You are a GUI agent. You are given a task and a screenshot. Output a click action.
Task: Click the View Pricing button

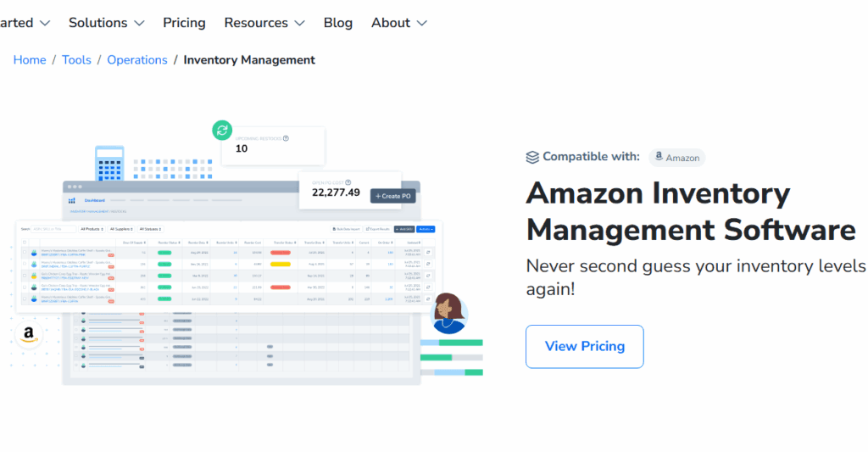tap(584, 346)
